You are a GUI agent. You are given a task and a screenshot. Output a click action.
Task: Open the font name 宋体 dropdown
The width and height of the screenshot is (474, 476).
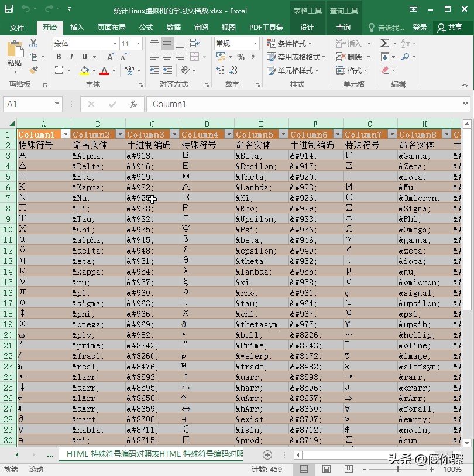tap(115, 44)
